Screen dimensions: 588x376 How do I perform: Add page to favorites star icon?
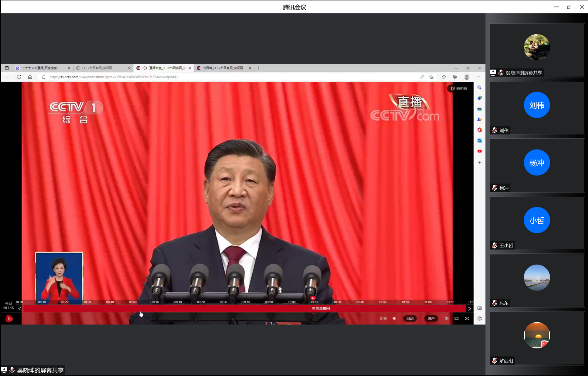pyautogui.click(x=431, y=77)
